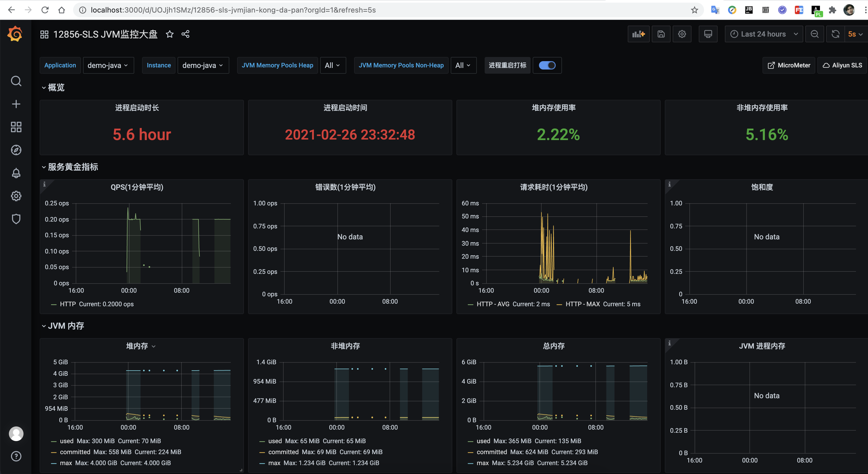Toggle the 进程重启打标 switch
868x474 pixels.
[x=547, y=65]
